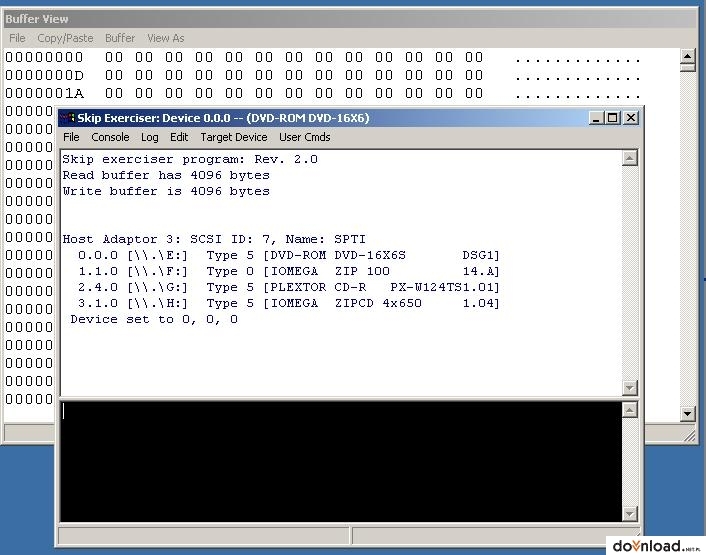Open File menu in Buffer View window
This screenshot has width=706, height=555.
tap(17, 38)
